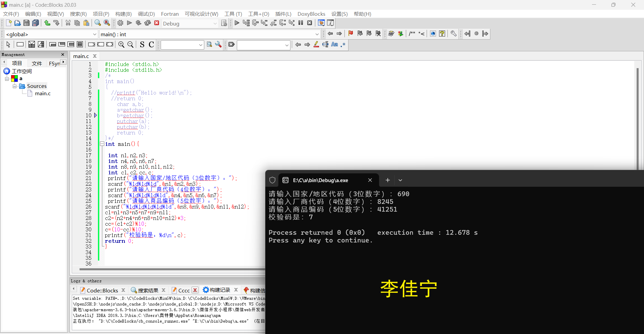644x334 pixels.
Task: Build project with gear icon
Action: (120, 23)
